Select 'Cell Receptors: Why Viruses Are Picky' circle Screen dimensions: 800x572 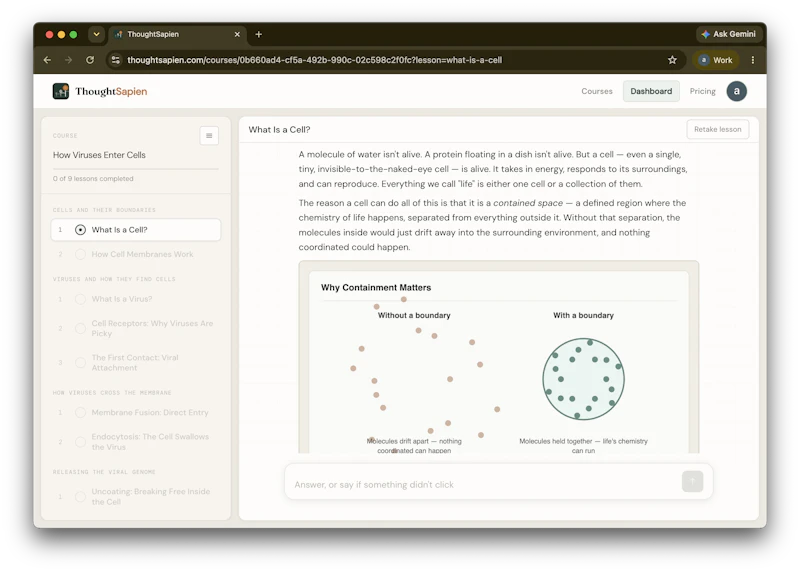(x=80, y=328)
